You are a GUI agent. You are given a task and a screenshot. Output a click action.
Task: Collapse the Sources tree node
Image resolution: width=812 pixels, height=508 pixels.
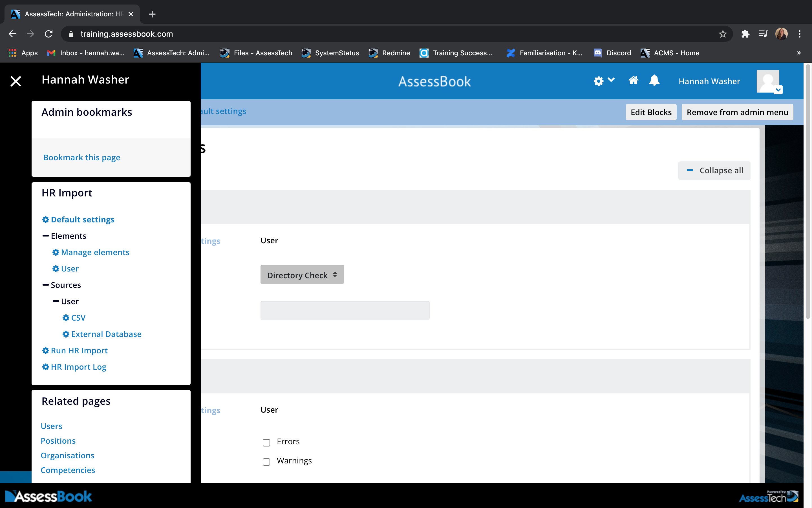[x=46, y=285]
